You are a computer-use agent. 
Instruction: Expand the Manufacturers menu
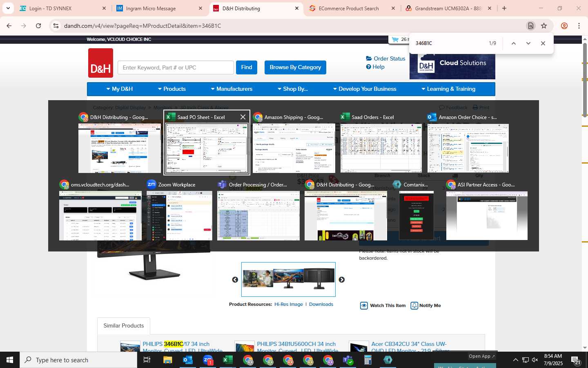pyautogui.click(x=232, y=89)
